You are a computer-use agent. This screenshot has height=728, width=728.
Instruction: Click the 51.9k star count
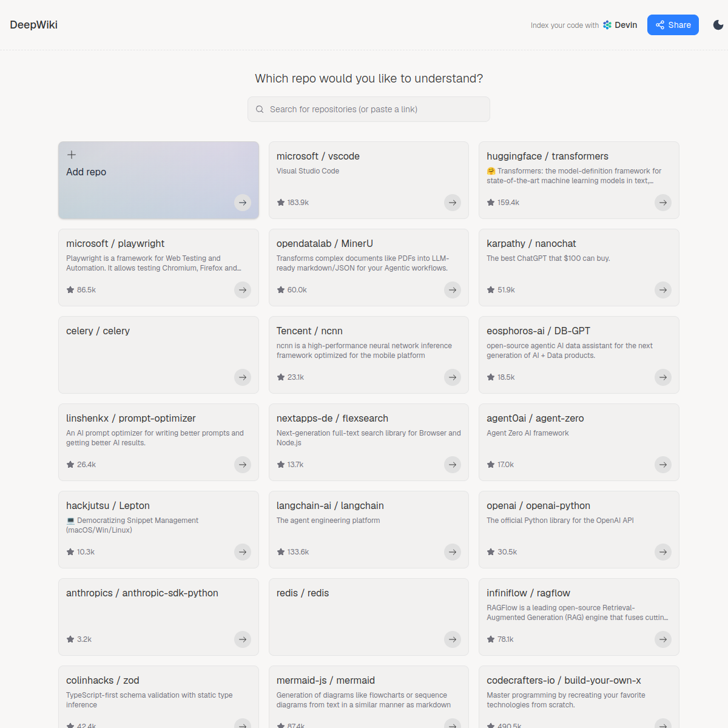(x=507, y=290)
